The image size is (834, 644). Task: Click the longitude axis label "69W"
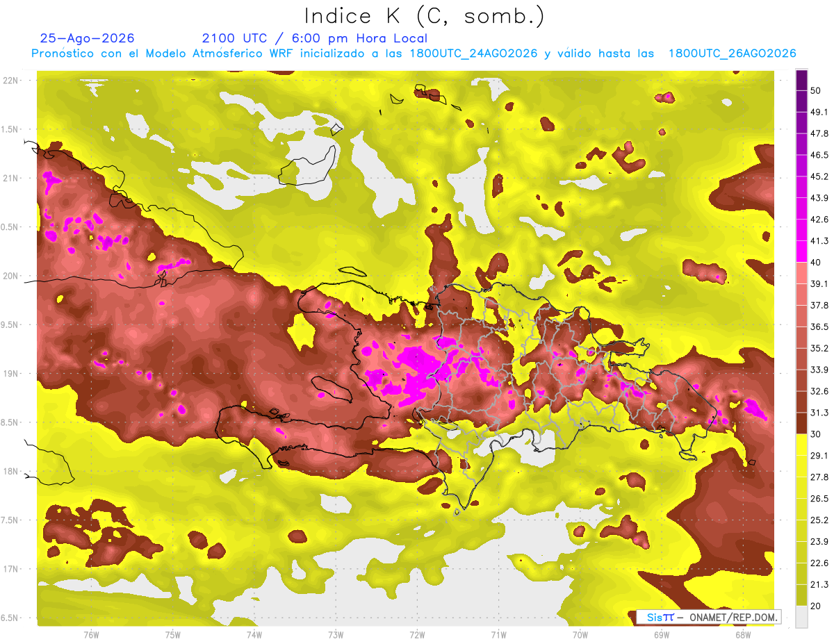point(661,636)
